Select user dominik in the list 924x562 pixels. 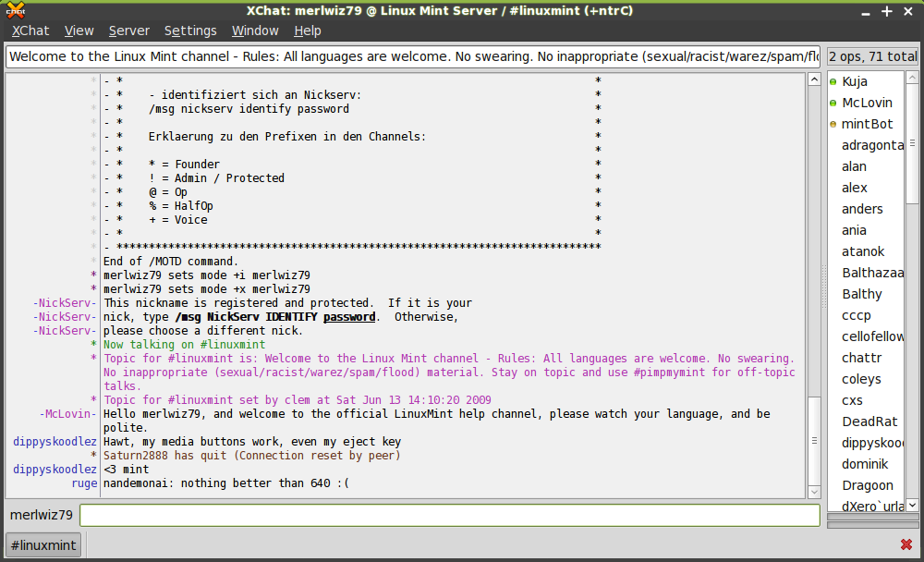866,464
